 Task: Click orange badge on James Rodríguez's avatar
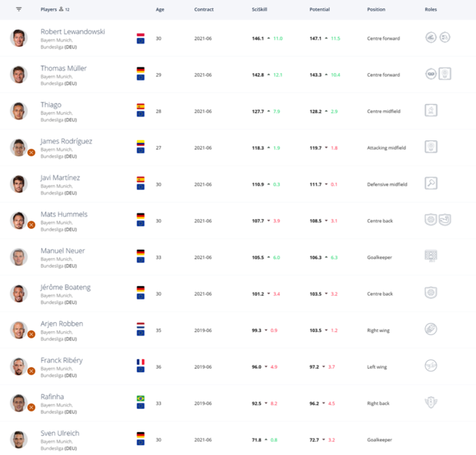pyautogui.click(x=32, y=152)
